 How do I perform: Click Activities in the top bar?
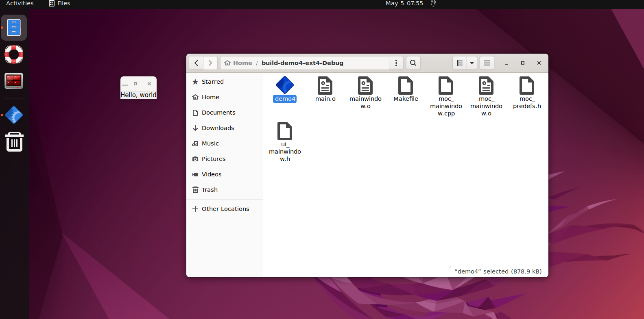20,3
